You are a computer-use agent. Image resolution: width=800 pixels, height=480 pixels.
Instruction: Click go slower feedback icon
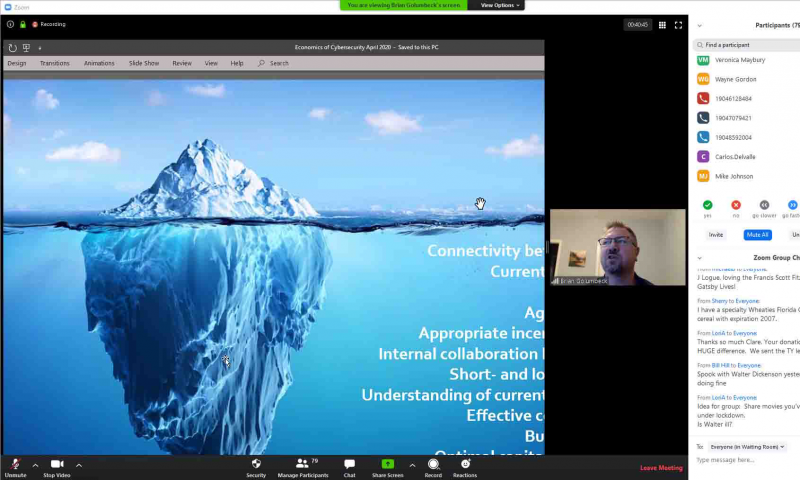764,205
